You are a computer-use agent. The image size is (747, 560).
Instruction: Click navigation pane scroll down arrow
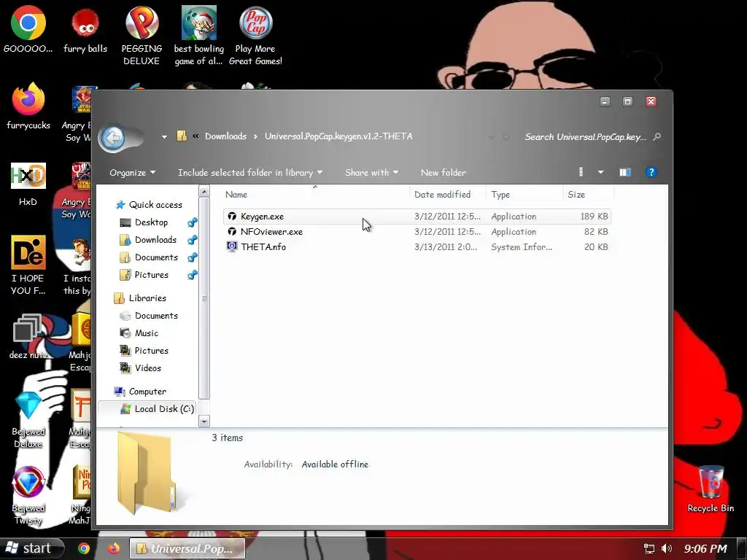tap(204, 421)
